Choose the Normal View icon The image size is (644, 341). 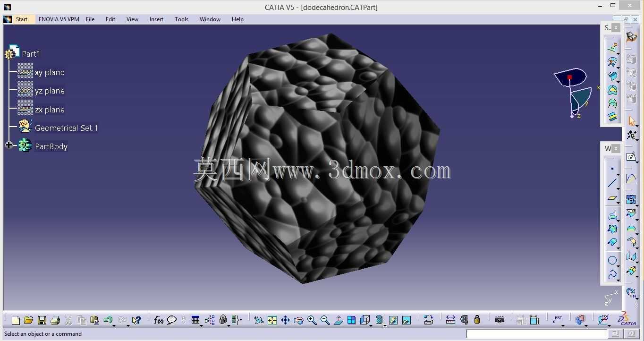pos(339,320)
